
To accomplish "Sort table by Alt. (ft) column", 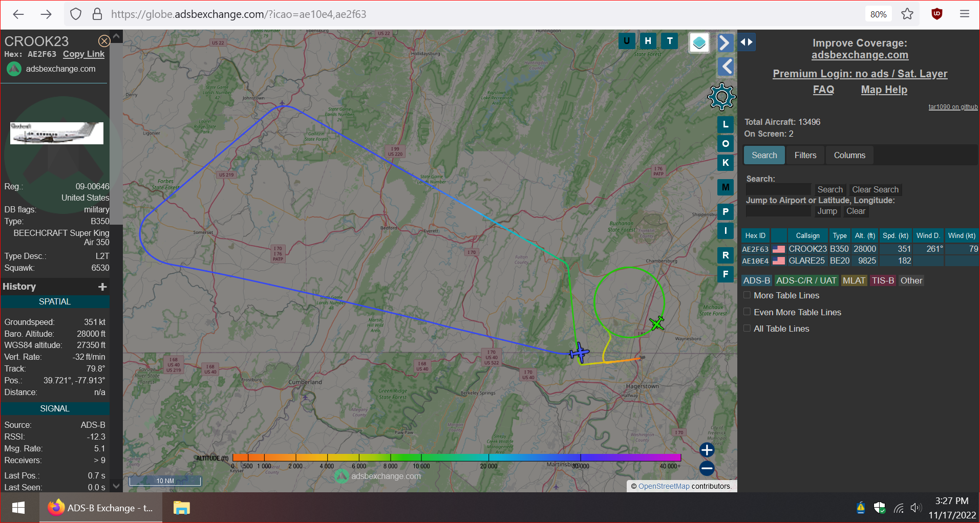I will 865,235.
